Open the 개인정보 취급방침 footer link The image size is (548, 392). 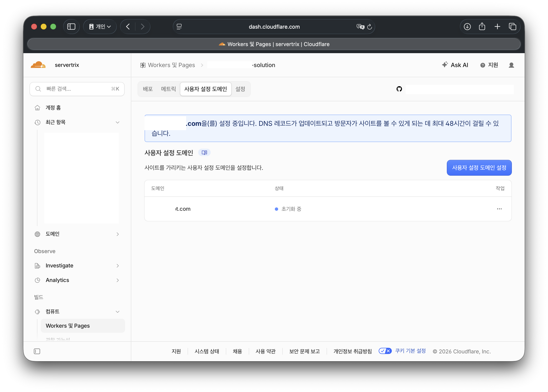[x=352, y=352]
